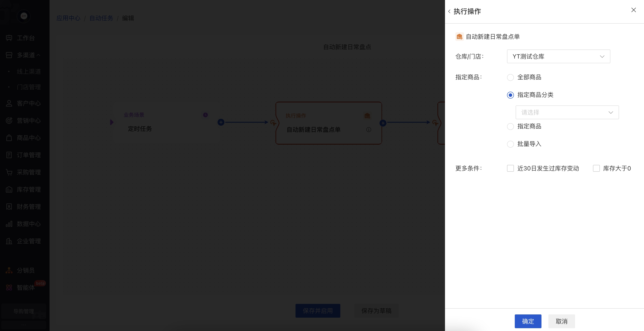Screen dimensions: 644x331
Task: Select the 全部商品 radio option
Action: 510,77
